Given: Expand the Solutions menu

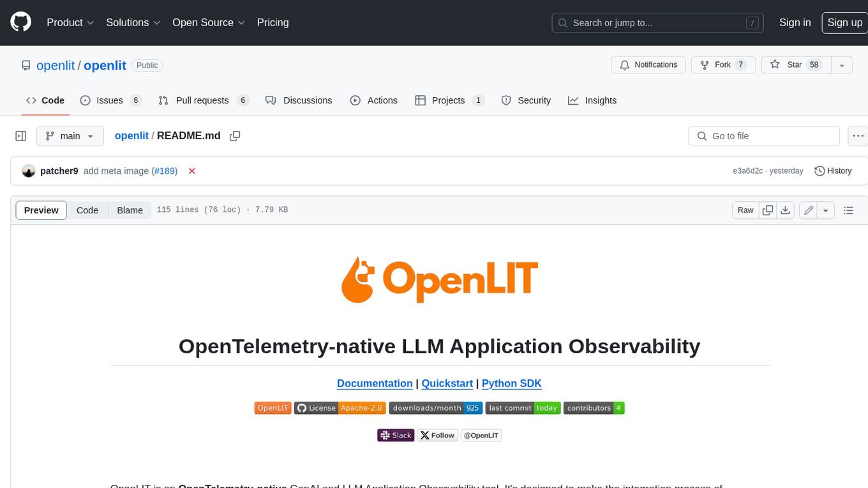Looking at the screenshot, I should [x=133, y=22].
